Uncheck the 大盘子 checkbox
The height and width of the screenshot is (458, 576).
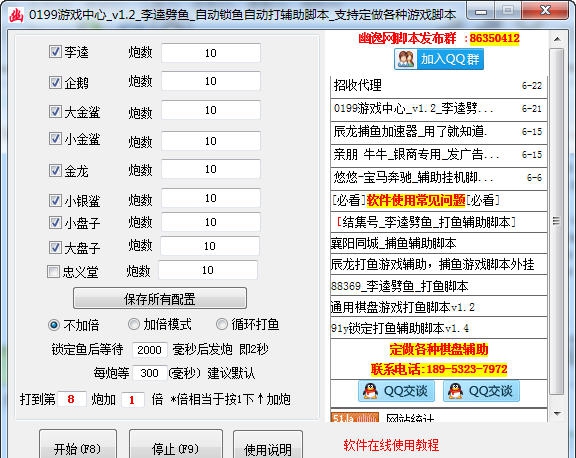(x=55, y=248)
